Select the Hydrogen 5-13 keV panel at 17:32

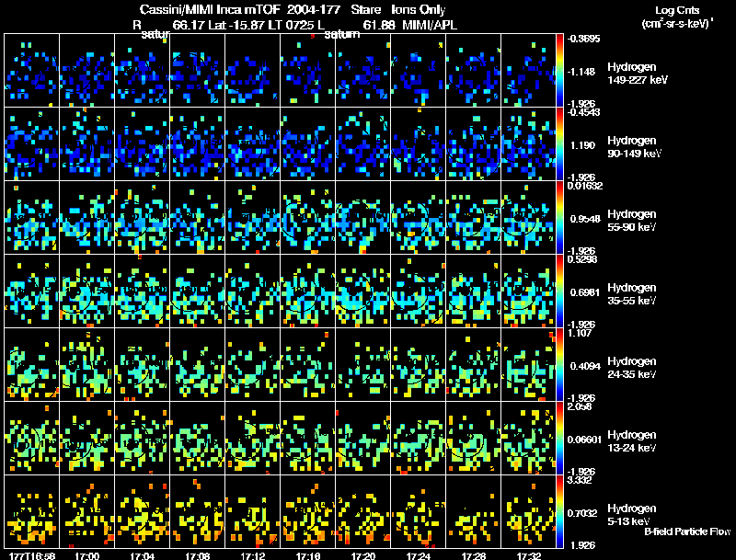click(x=528, y=511)
